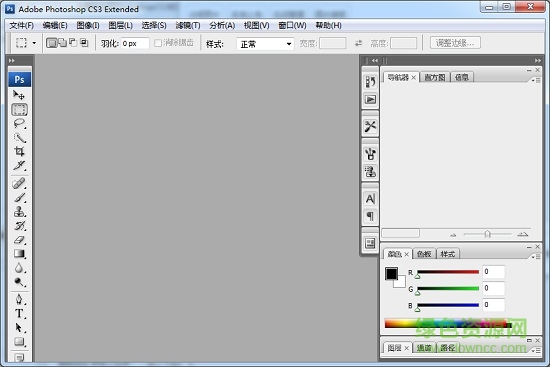Open the Color panel flyout menu
This screenshot has height=367, width=550.
click(x=536, y=257)
